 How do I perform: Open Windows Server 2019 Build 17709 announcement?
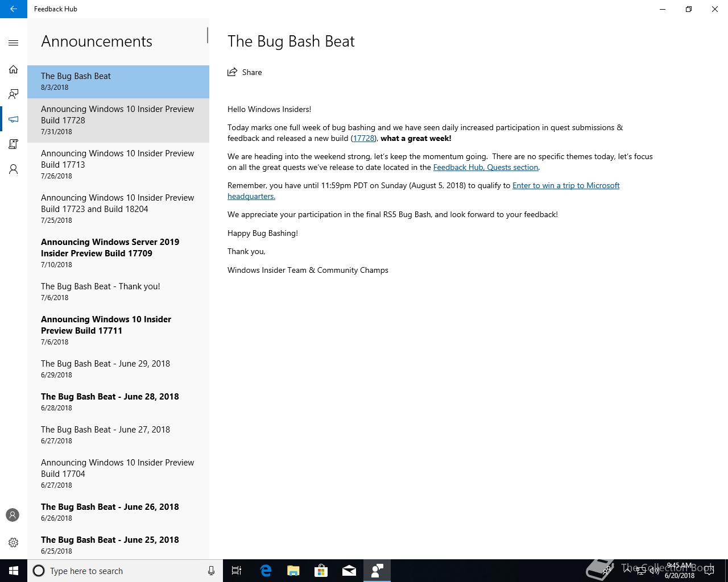coord(118,253)
